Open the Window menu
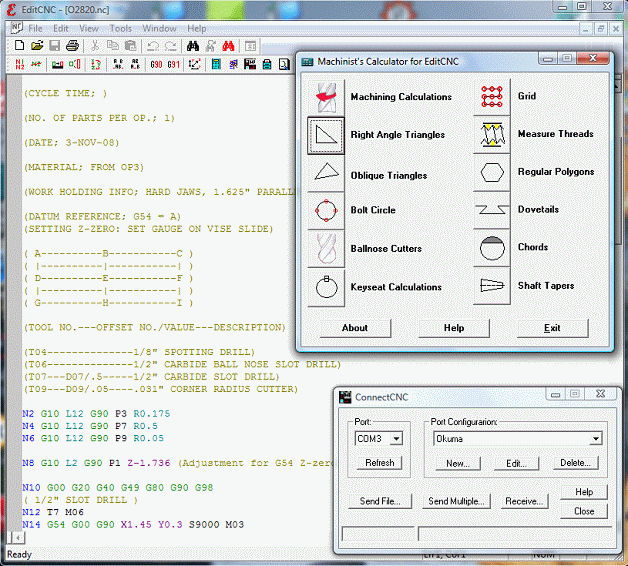The height and width of the screenshot is (566, 628). click(x=159, y=28)
